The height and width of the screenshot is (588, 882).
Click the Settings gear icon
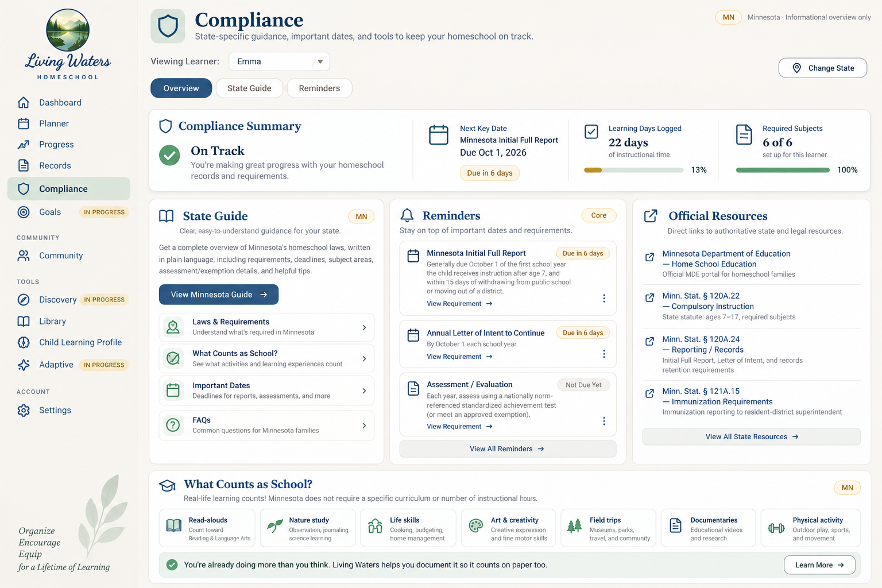coord(24,411)
